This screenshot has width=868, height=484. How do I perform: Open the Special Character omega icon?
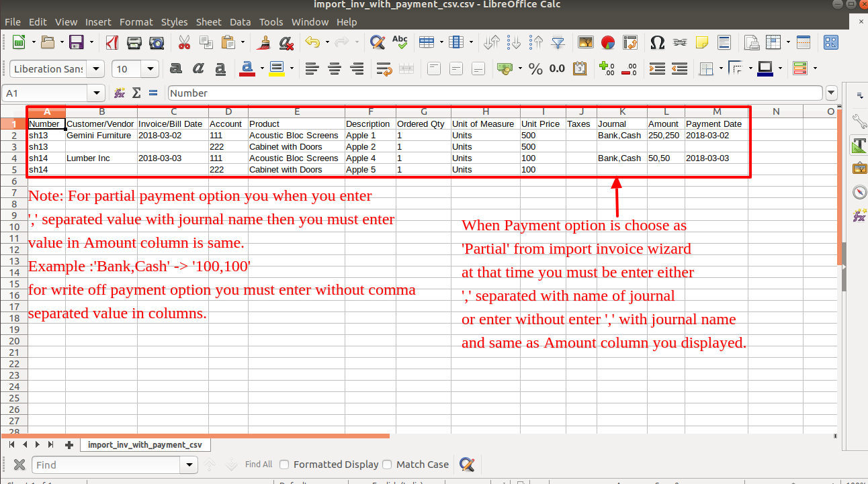(x=658, y=43)
